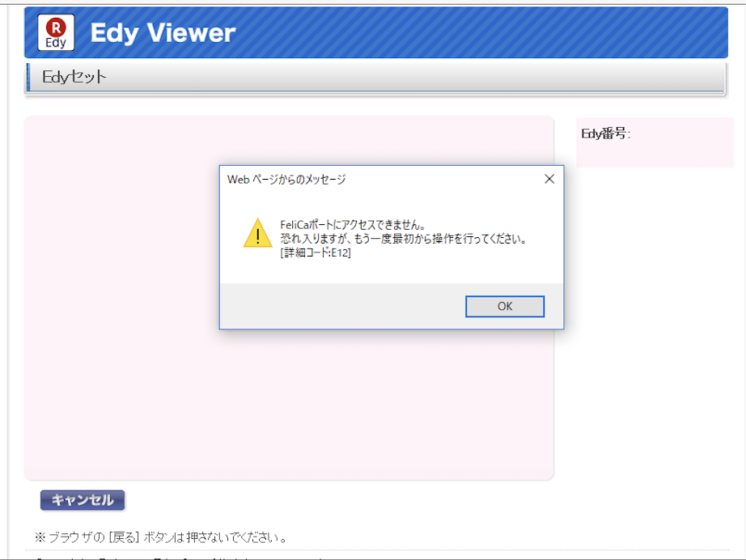Image resolution: width=746 pixels, height=560 pixels.
Task: Click the Edyセット section heading
Action: tap(74, 77)
